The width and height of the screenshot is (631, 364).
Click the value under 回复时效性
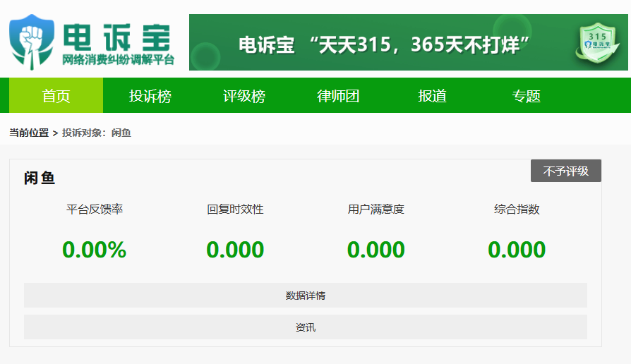pyautogui.click(x=235, y=250)
